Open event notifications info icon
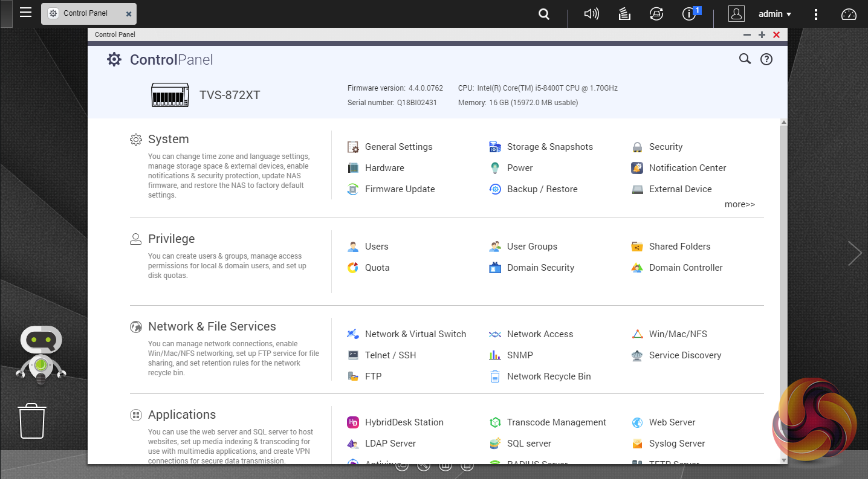868x481 pixels. 690,14
